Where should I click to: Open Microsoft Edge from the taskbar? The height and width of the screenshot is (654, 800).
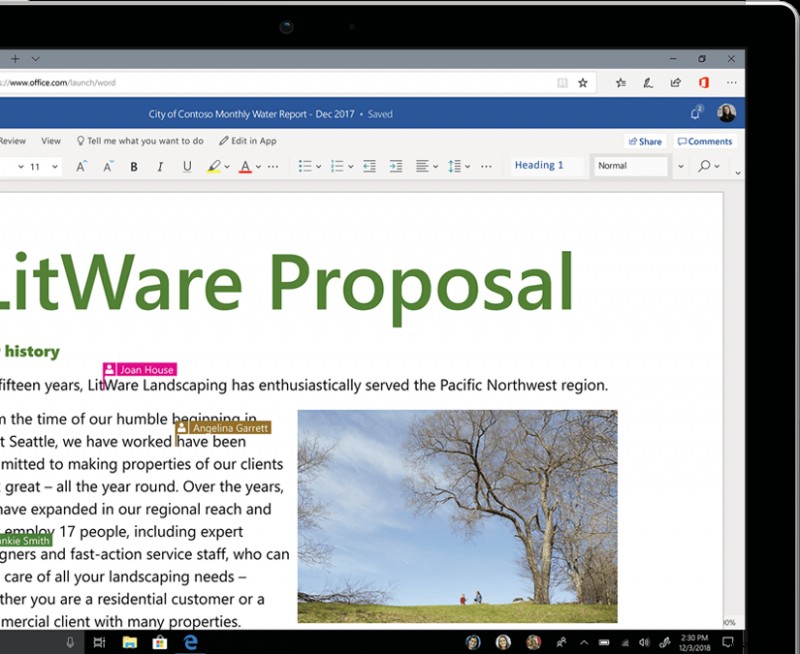click(189, 643)
